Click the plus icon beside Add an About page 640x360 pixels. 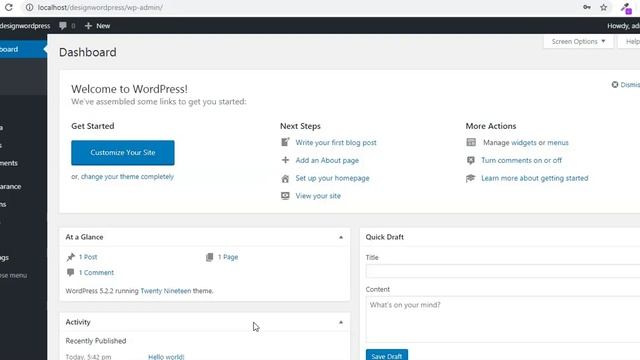point(285,160)
